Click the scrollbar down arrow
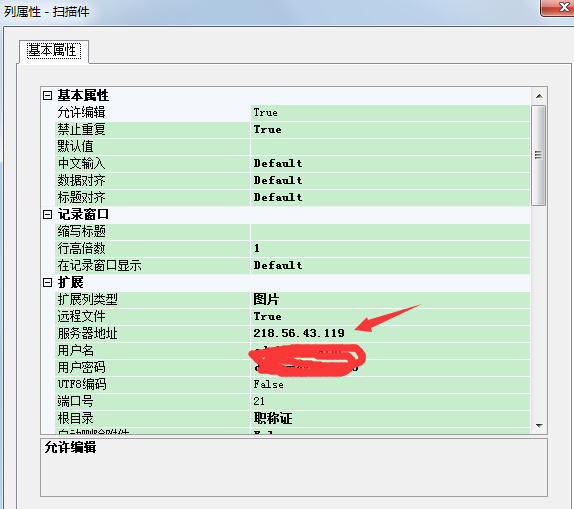 (539, 426)
